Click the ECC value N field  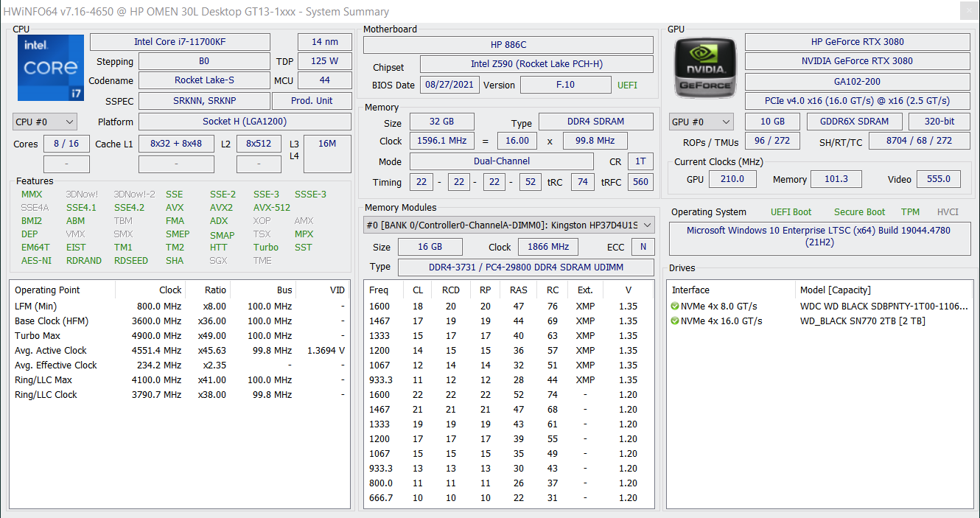click(643, 247)
